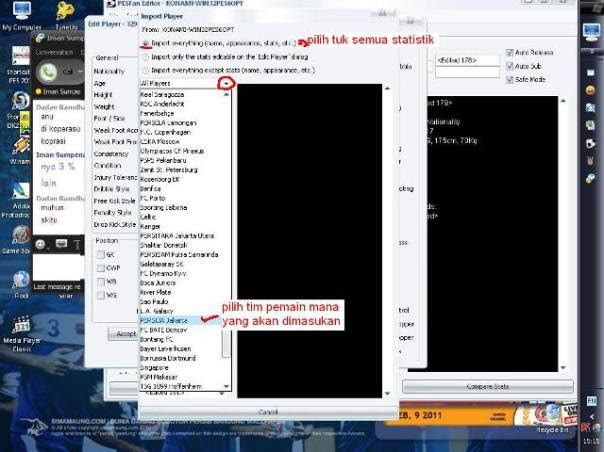The image size is (604, 452).
Task: Select Import only the stats editable option
Action: [146, 57]
